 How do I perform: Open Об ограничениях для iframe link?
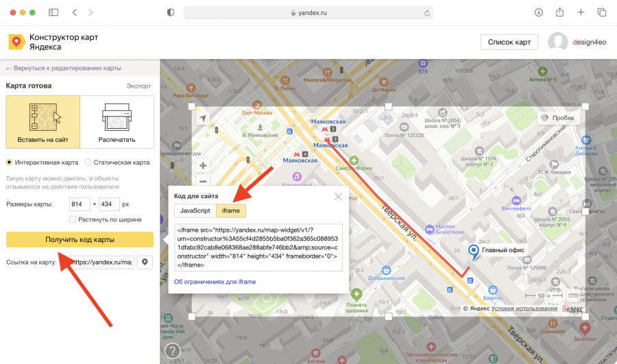(215, 282)
